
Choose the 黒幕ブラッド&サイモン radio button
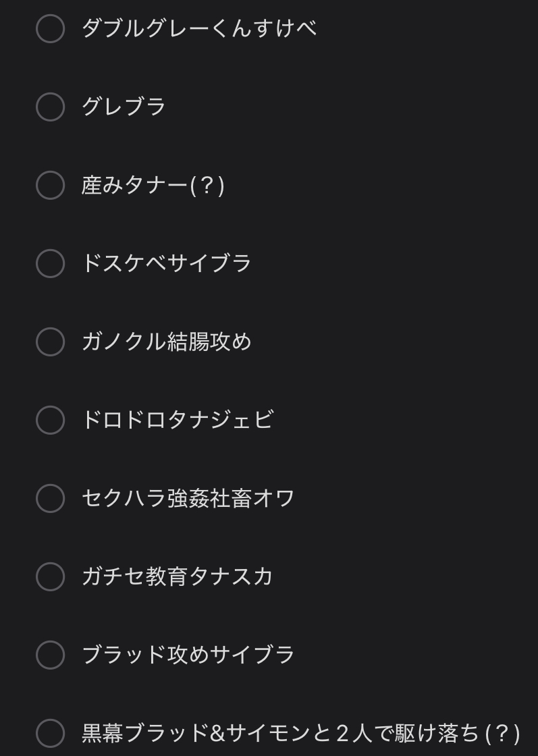50,733
